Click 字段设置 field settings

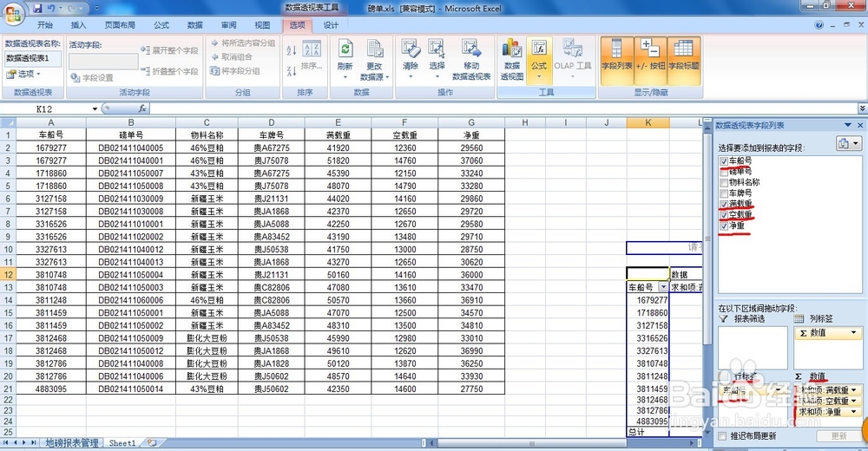[x=92, y=78]
